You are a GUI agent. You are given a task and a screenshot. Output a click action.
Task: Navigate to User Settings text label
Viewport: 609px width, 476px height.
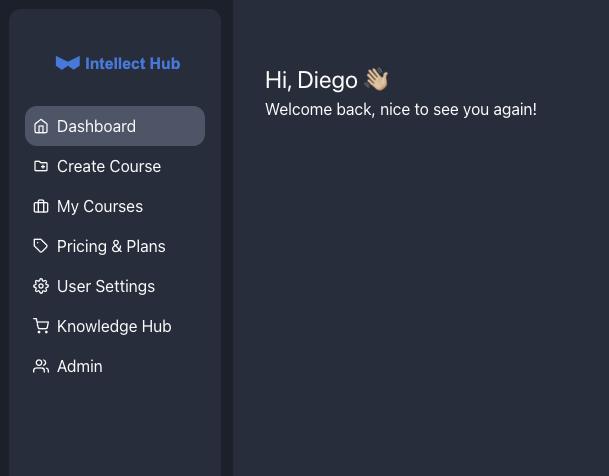pos(106,286)
